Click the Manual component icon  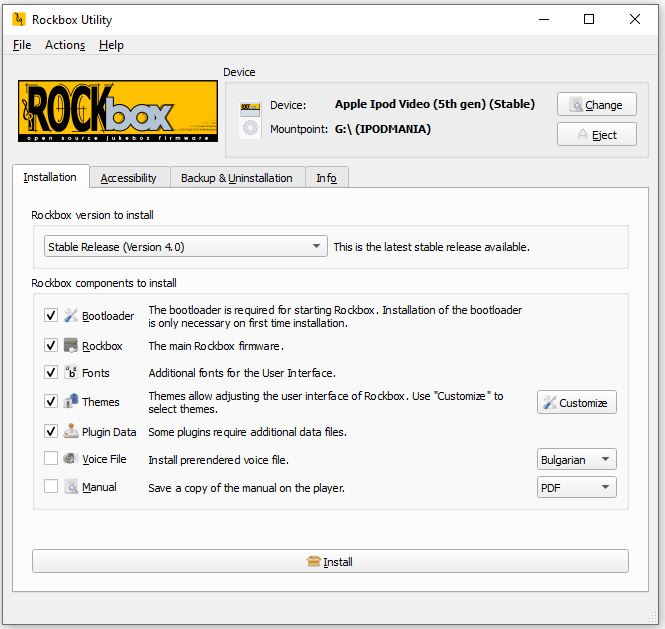tap(71, 487)
